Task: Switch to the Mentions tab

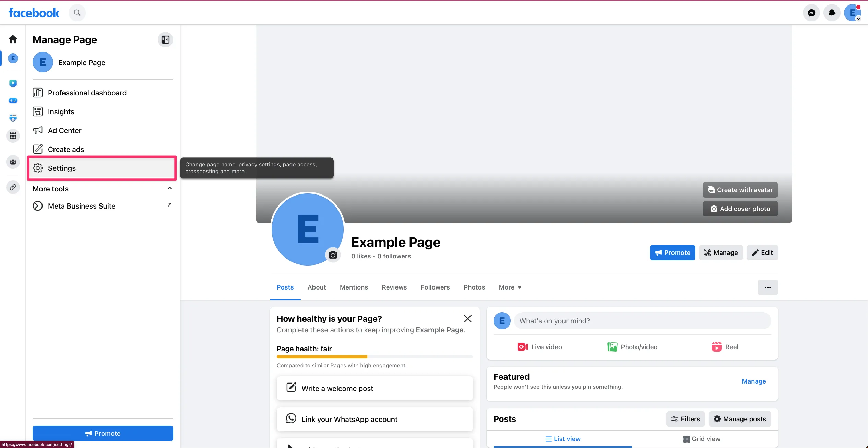Action: click(354, 287)
